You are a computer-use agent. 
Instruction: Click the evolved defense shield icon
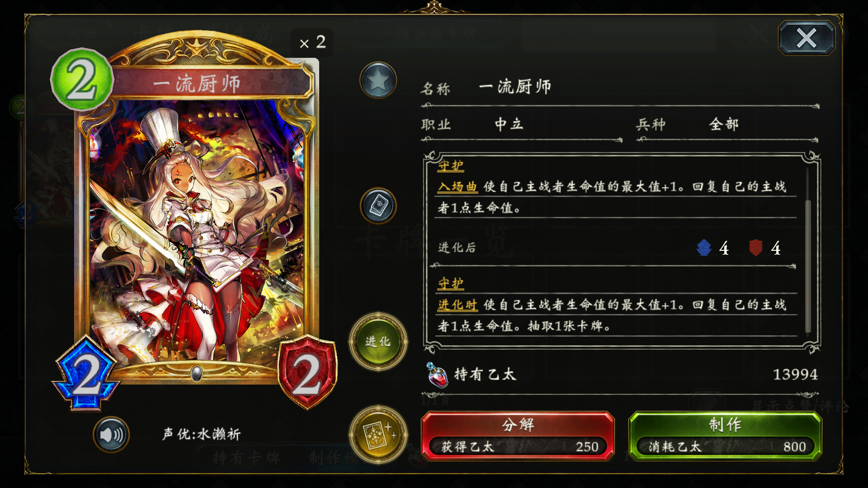click(756, 248)
